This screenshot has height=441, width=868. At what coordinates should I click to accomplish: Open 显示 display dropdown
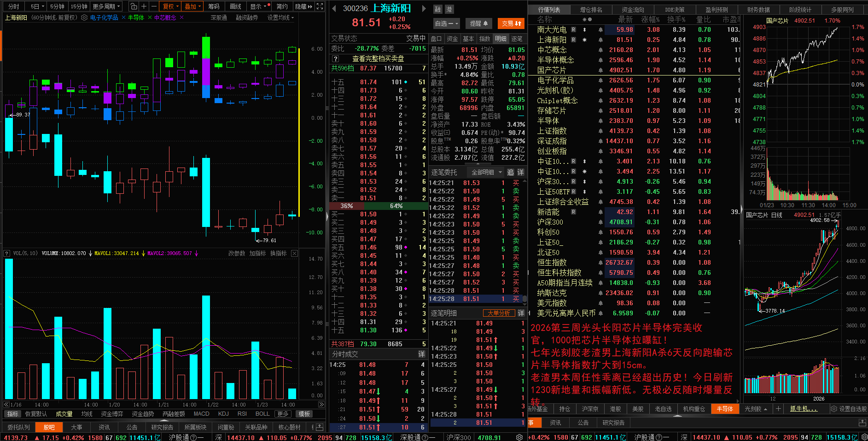click(x=258, y=6)
